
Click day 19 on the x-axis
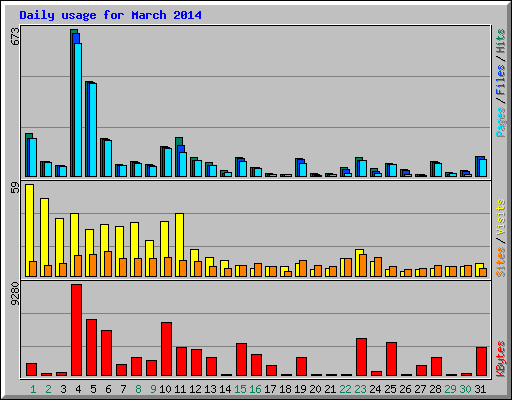coord(300,389)
